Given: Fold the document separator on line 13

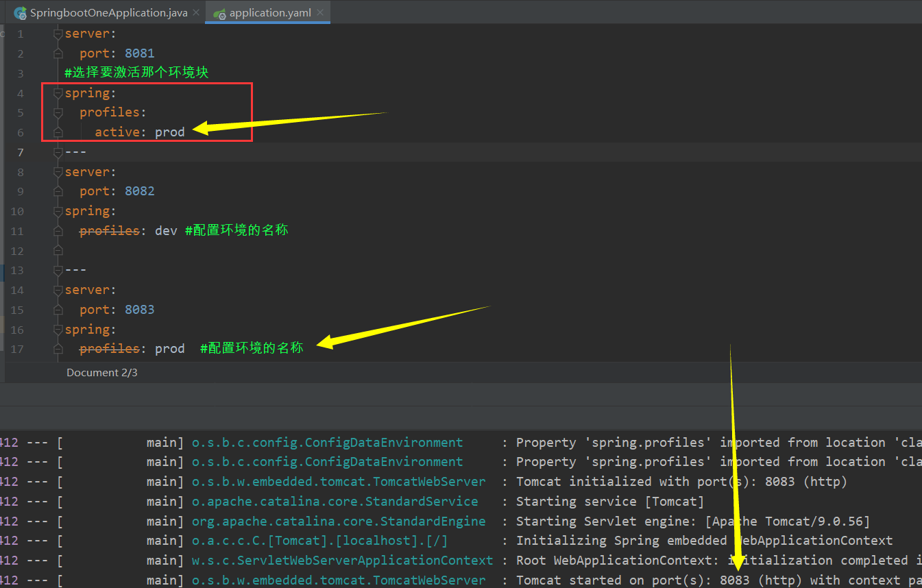Looking at the screenshot, I should point(58,270).
